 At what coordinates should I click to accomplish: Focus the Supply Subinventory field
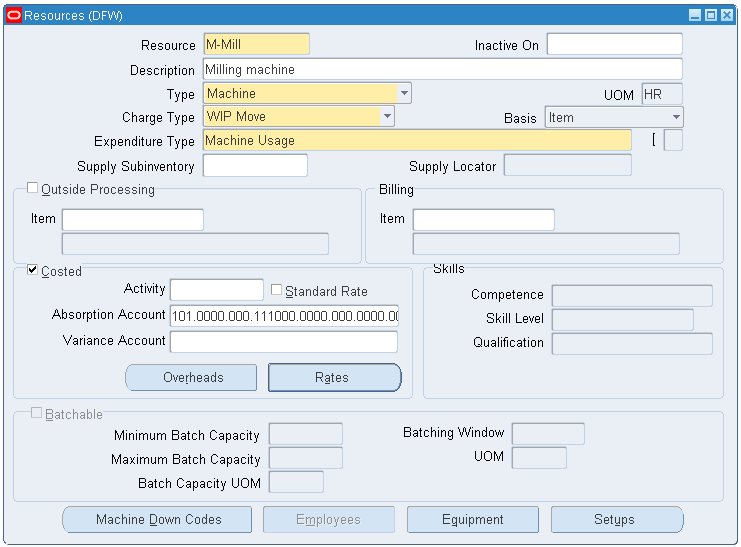click(255, 165)
